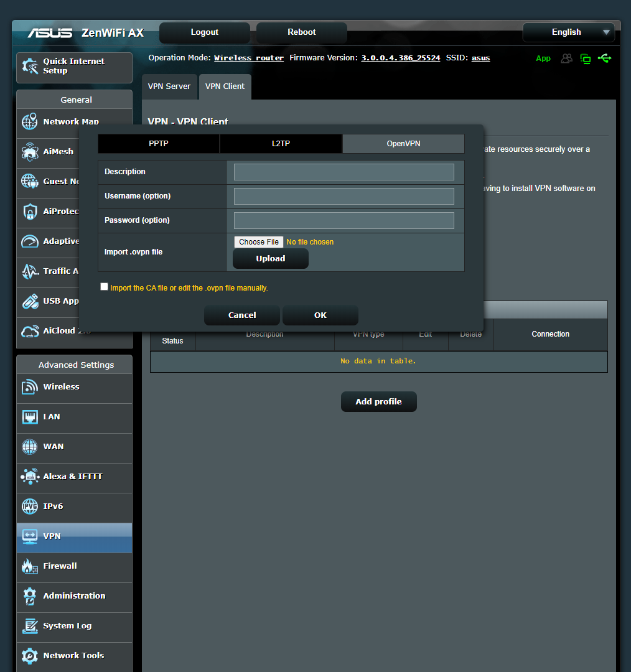631x672 pixels.
Task: Click the Network Map globe icon
Action: point(30,122)
